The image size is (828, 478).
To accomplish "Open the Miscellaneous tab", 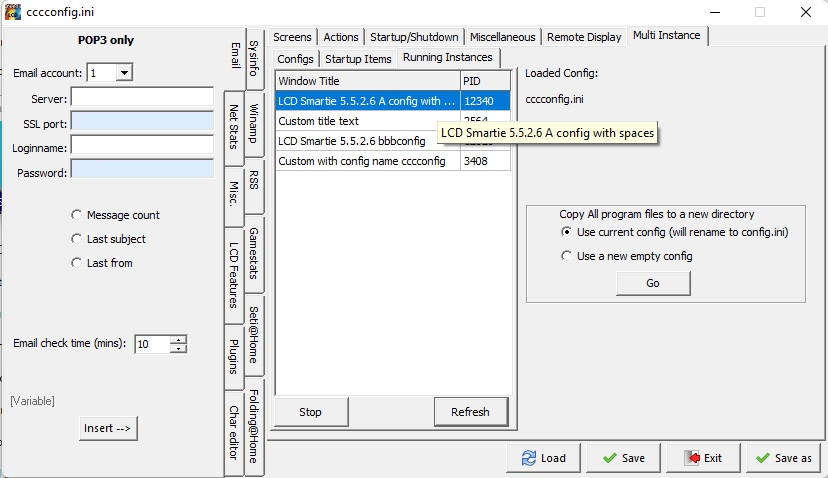I will (502, 37).
